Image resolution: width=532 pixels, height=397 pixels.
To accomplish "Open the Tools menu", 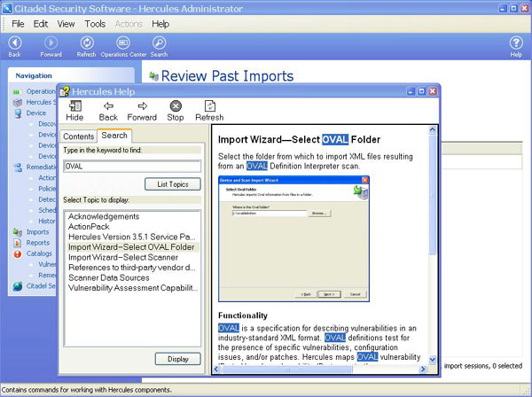I will click(x=95, y=24).
